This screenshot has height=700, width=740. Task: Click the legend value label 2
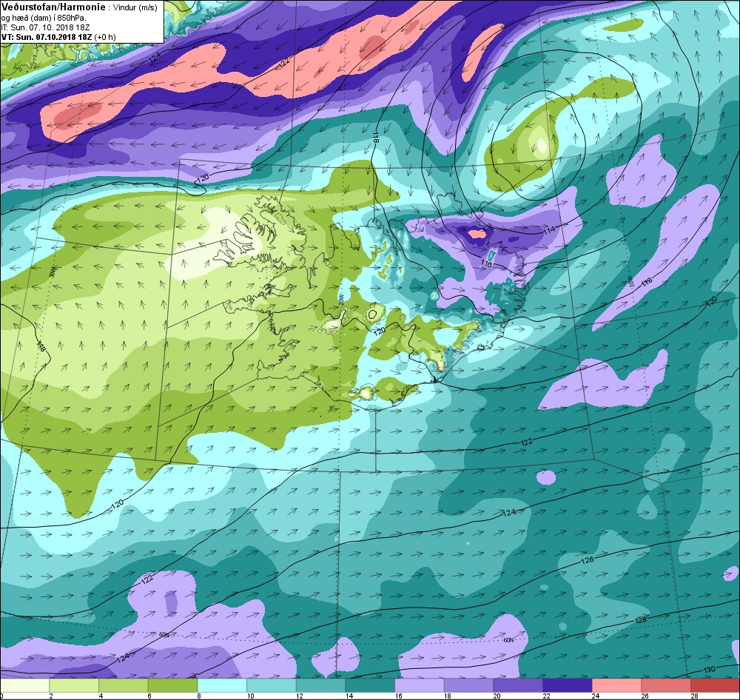pyautogui.click(x=50, y=696)
